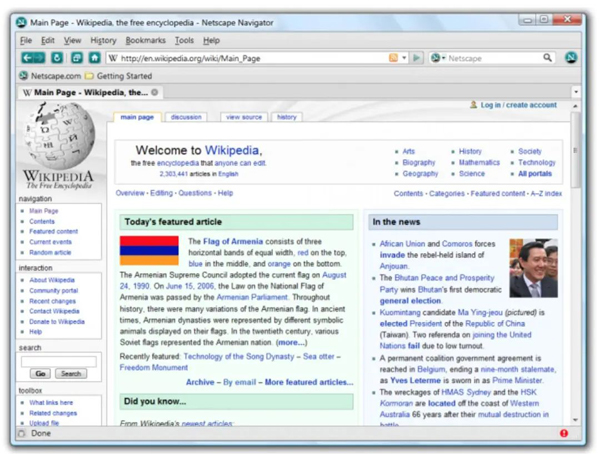Click the Armenian flag thumbnail
600x454 pixels.
149,251
